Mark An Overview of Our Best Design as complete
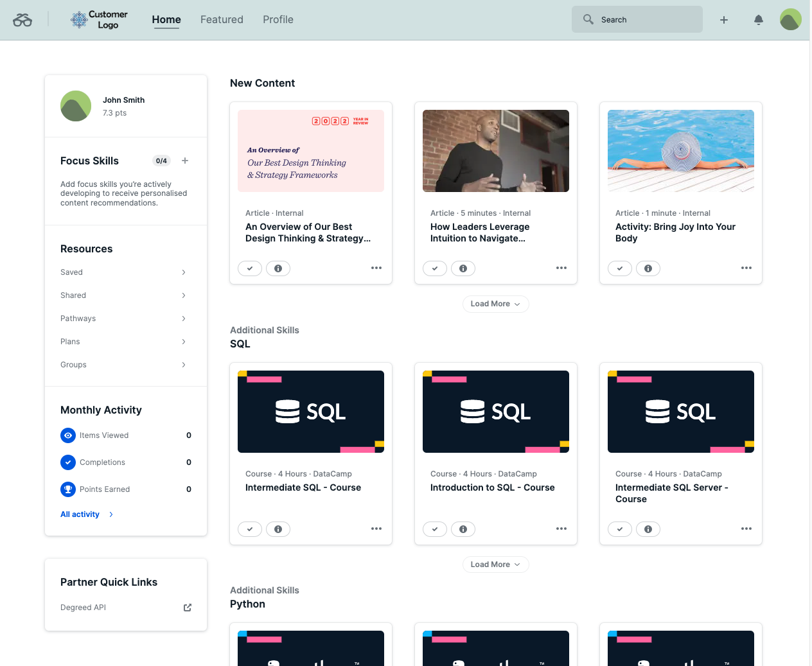Viewport: 812px width, 666px height. point(250,268)
